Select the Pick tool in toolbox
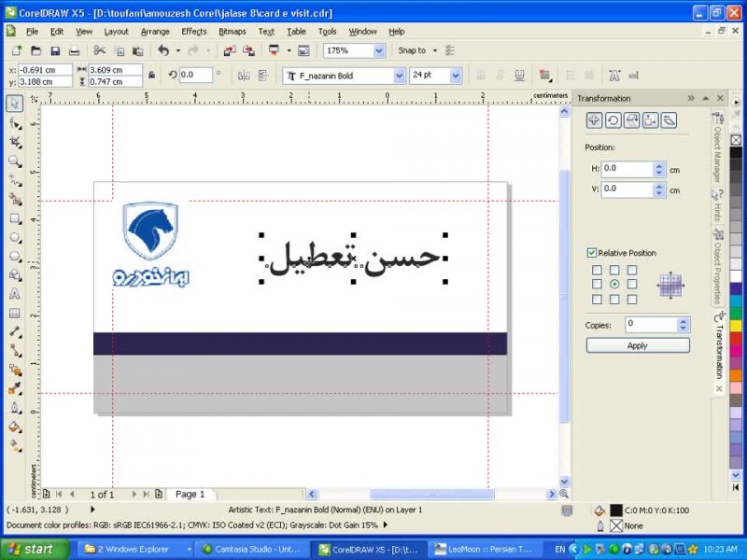Viewport: 747px width, 560px height. [15, 104]
